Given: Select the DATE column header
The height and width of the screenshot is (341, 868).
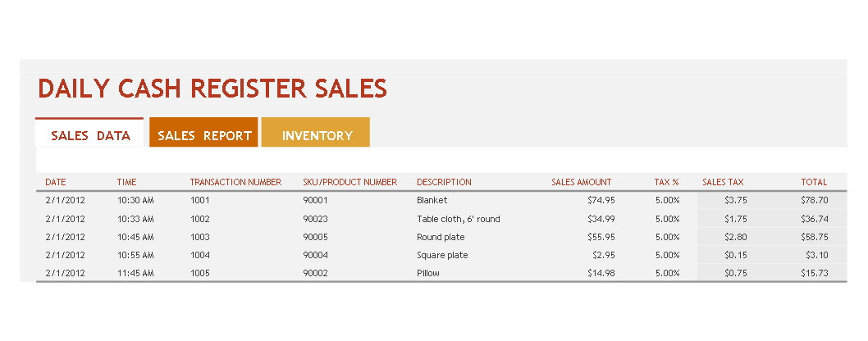Looking at the screenshot, I should pos(55,182).
